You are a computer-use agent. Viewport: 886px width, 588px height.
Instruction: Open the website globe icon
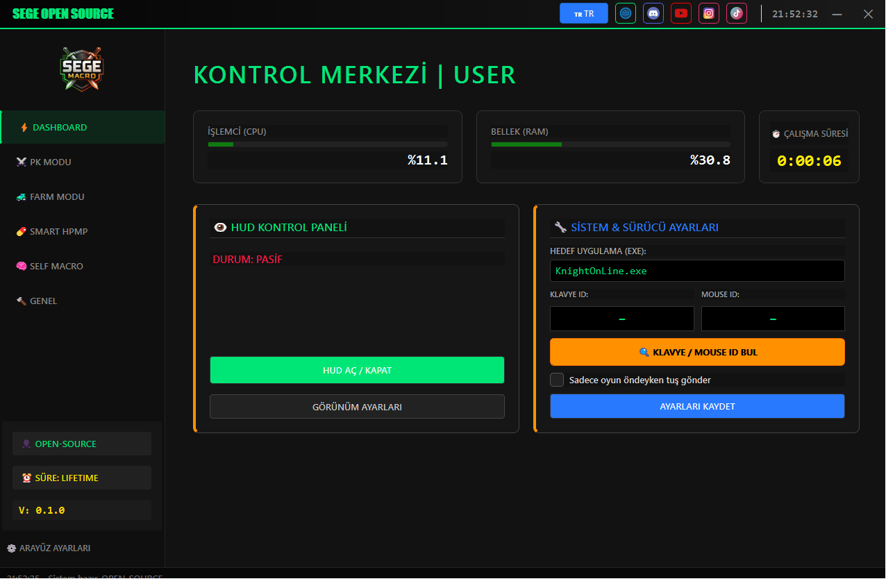pos(626,13)
